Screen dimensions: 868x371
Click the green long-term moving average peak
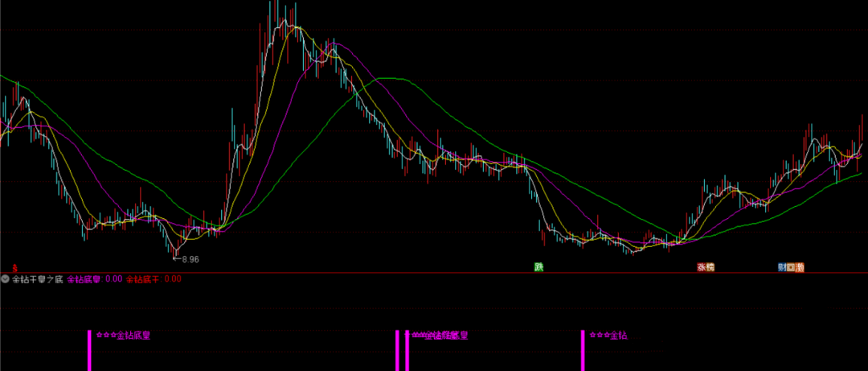click(390, 79)
